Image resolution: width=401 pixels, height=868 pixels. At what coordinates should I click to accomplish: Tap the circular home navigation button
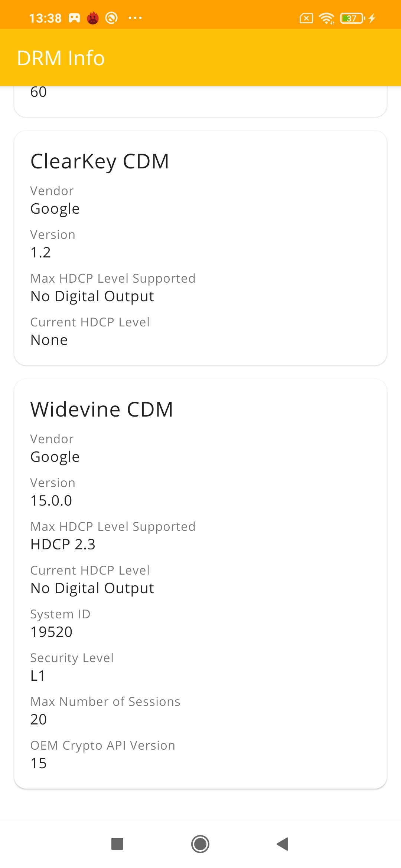pyautogui.click(x=200, y=844)
